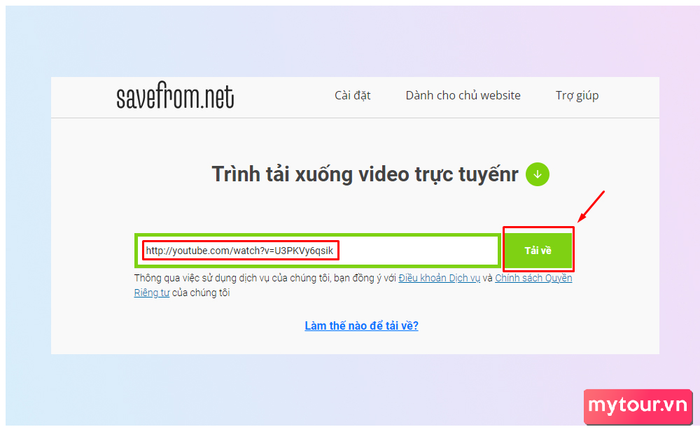Focus the YouTube URL input field

[x=317, y=250]
